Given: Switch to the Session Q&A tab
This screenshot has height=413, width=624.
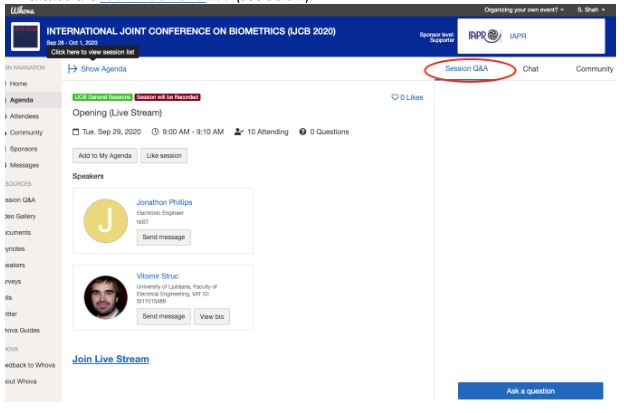Looking at the screenshot, I should click(466, 68).
